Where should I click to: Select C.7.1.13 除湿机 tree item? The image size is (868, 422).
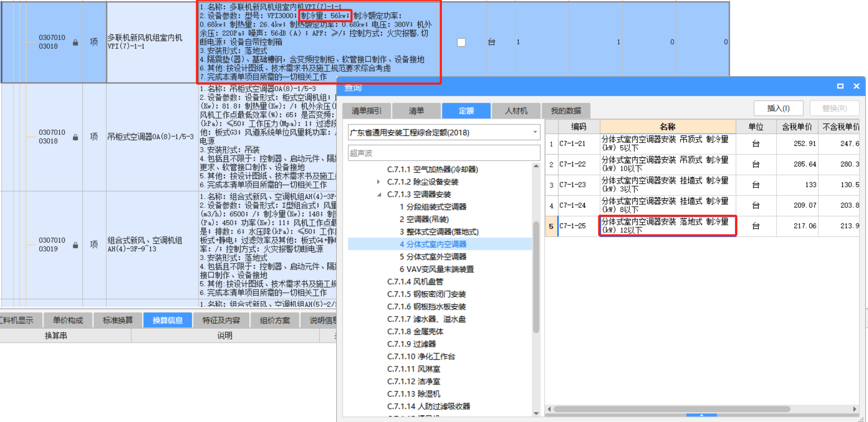pos(413,394)
